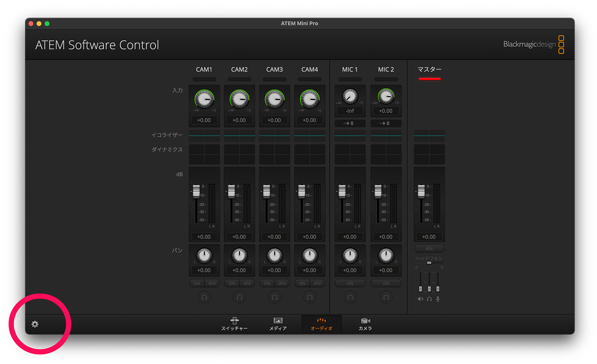
Task: Click the CAM3 channel fader handle
Action: point(266,191)
